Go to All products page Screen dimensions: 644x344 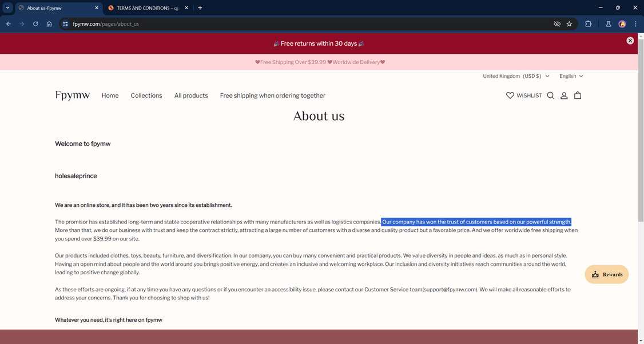(191, 95)
